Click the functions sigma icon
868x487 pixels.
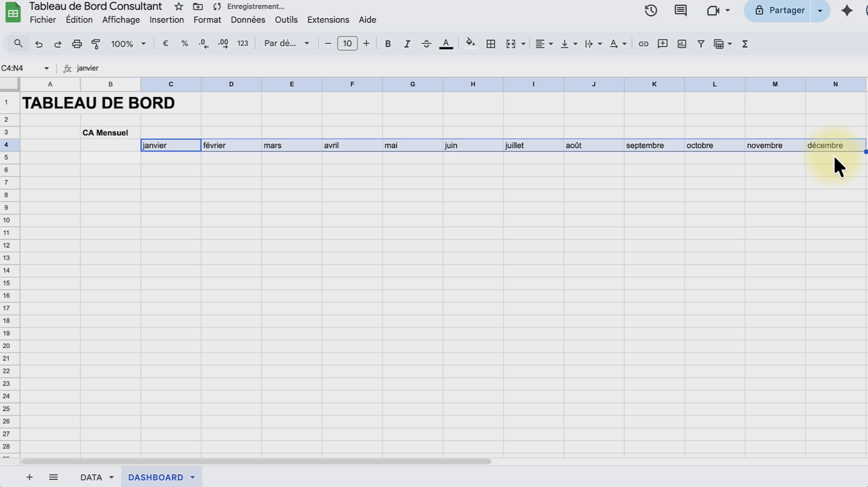point(745,44)
